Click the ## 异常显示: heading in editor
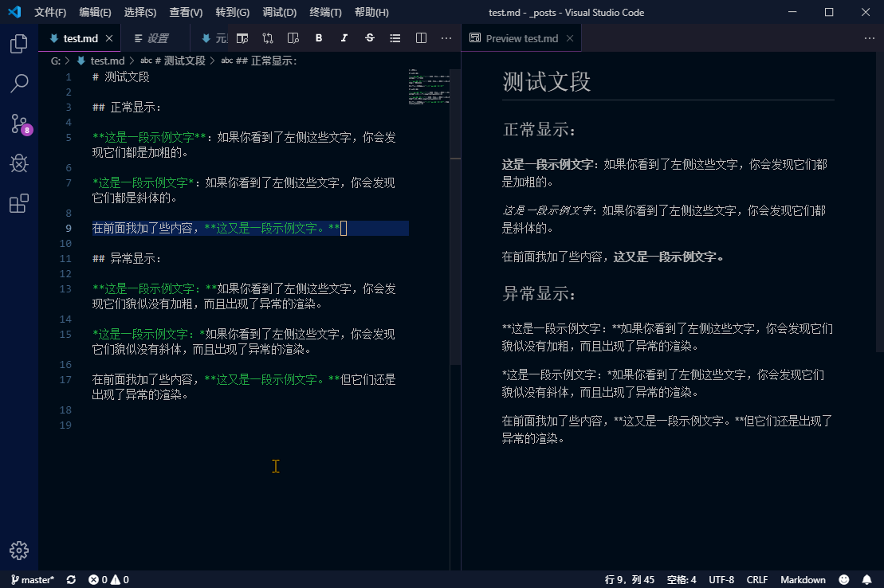 point(127,259)
